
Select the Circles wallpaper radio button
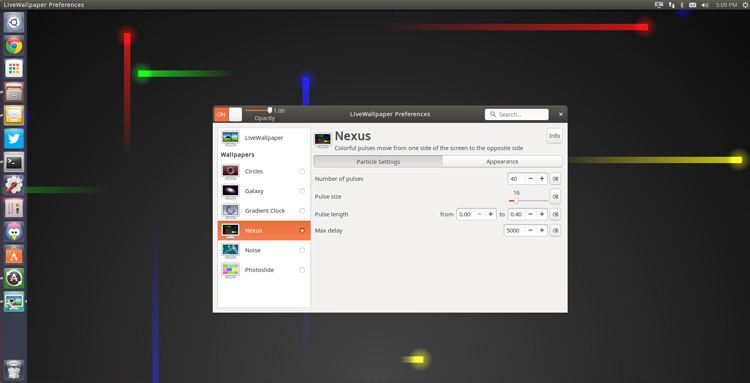(302, 171)
